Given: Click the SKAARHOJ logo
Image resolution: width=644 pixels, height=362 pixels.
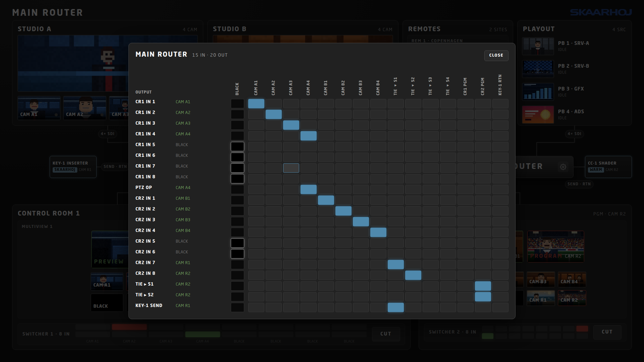Looking at the screenshot, I should pos(601,12).
